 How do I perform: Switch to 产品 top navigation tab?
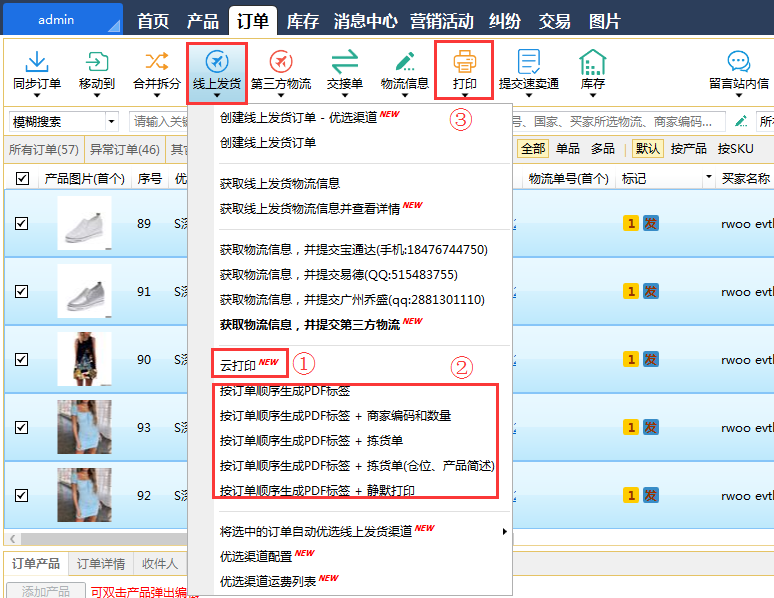pos(202,21)
